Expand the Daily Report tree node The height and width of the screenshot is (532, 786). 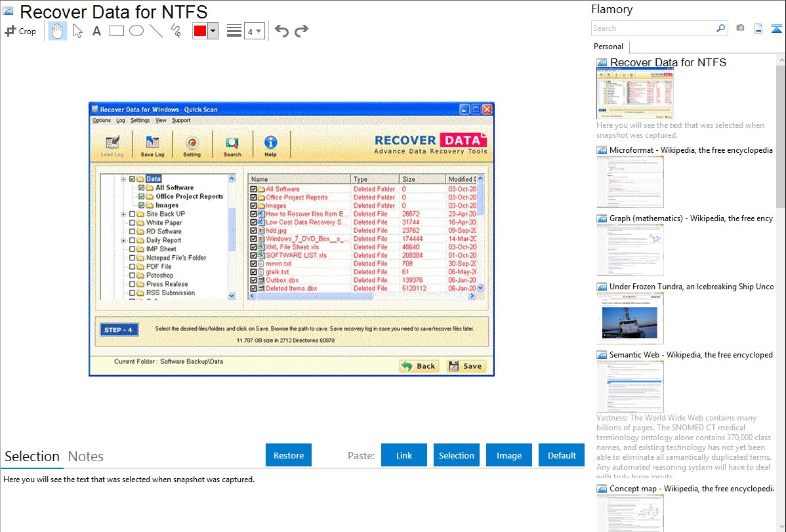click(x=123, y=241)
